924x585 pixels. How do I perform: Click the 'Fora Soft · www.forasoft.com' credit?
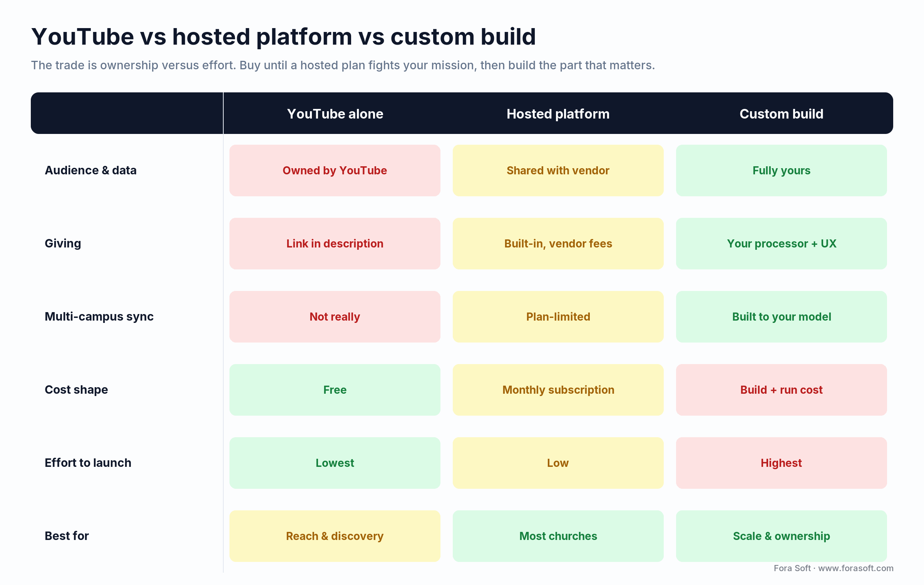[x=834, y=568]
